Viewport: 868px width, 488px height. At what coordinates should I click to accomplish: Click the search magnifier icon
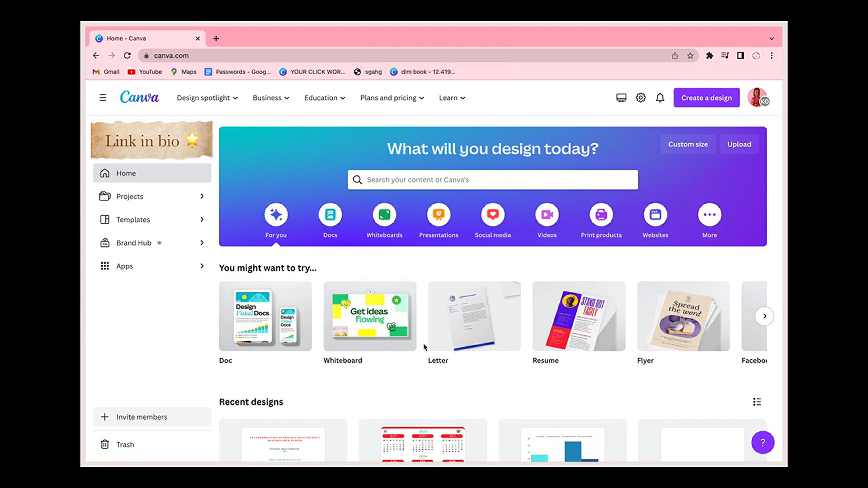coord(357,180)
